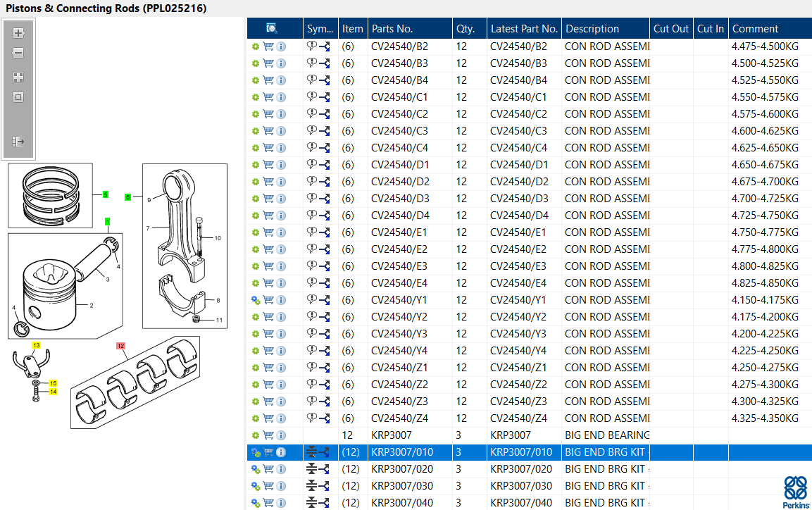Open info for part CV24540/C1
The image size is (812, 510).
[x=281, y=97]
